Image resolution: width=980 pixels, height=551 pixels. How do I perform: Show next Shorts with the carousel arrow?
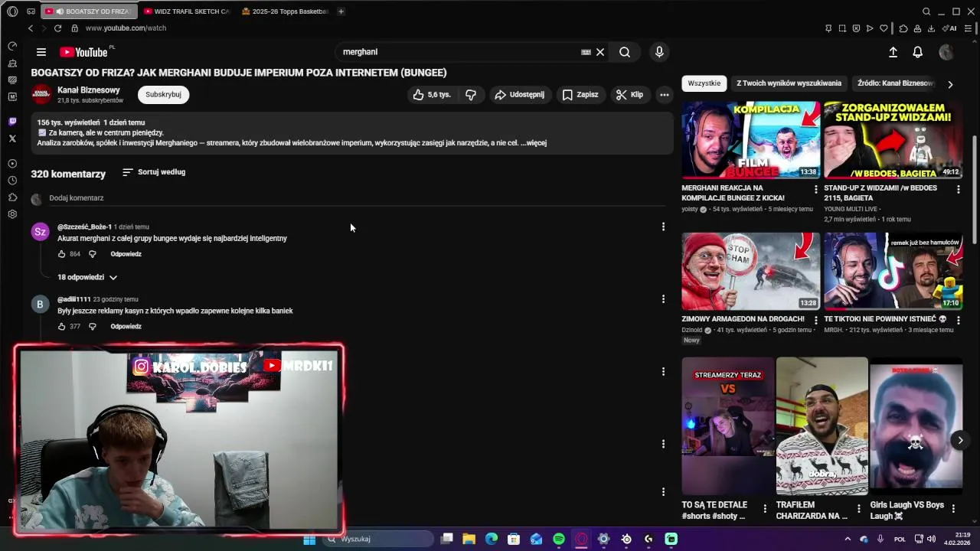pos(960,440)
